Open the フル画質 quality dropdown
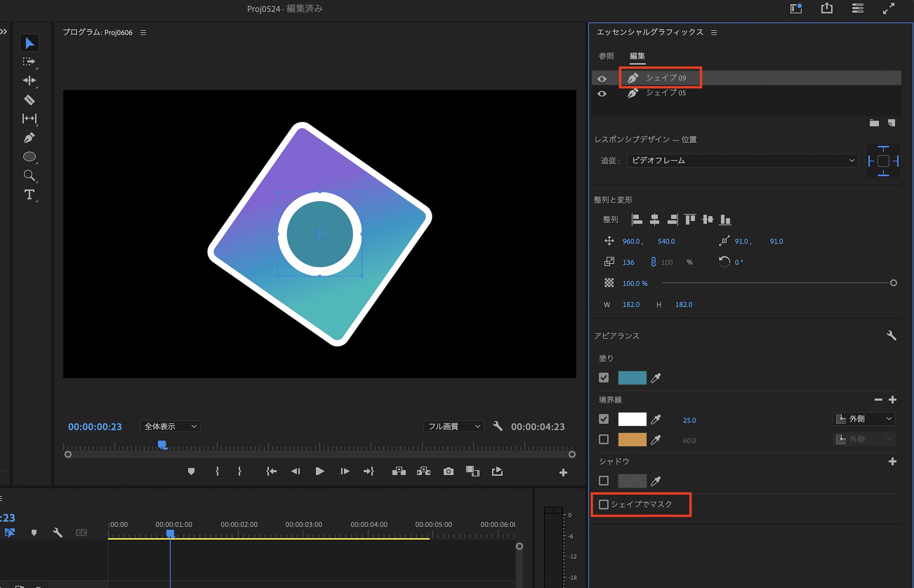 point(453,426)
